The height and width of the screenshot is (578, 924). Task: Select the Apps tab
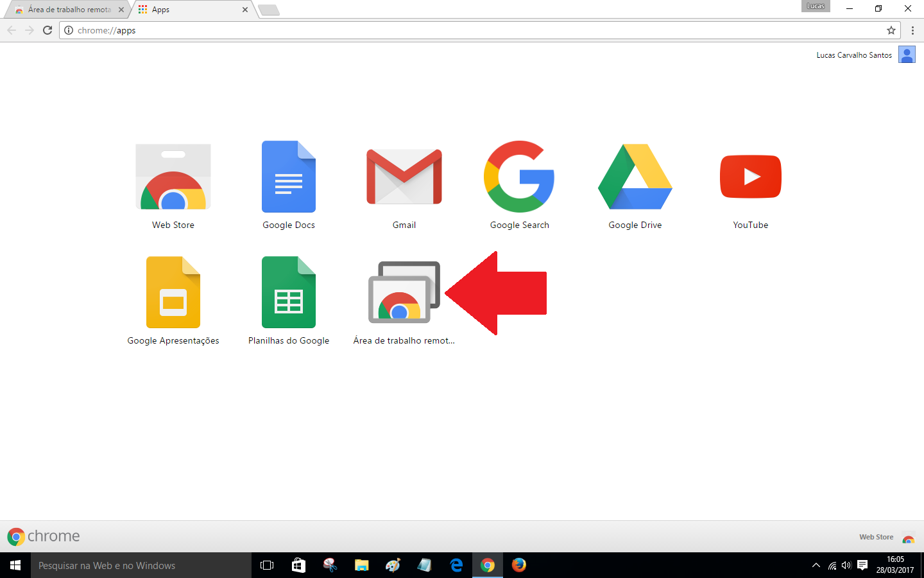193,10
